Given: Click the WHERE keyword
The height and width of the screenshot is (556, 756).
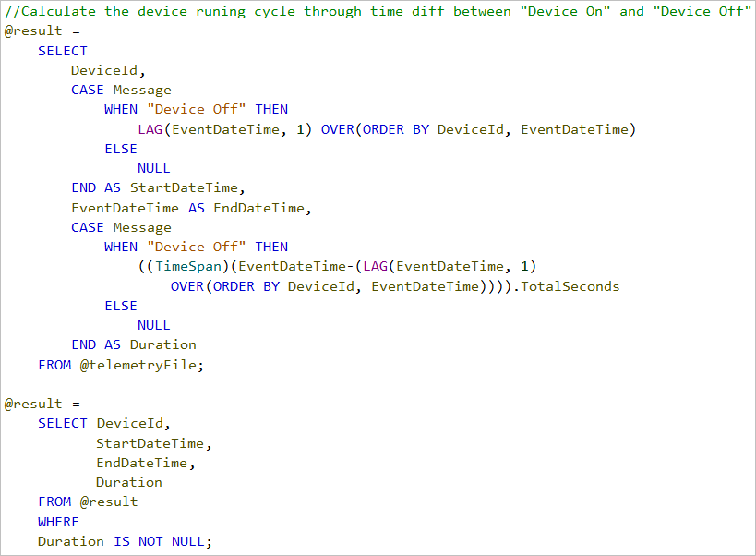Looking at the screenshot, I should coord(58,522).
